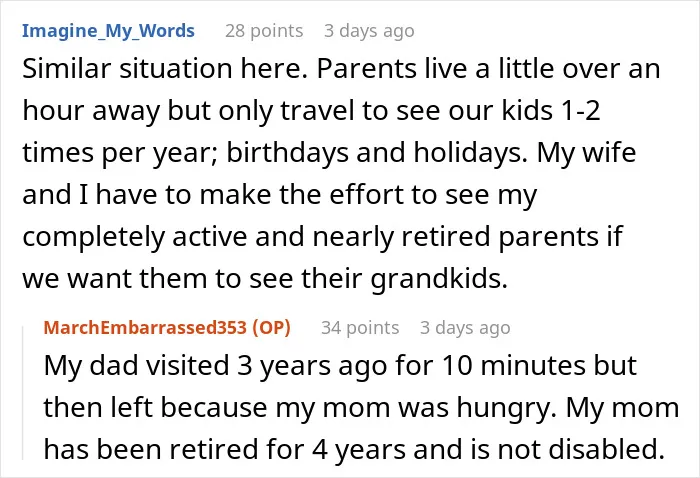Open MarchEmbarrassed353 user profile
The image size is (700, 478).
tap(145, 327)
